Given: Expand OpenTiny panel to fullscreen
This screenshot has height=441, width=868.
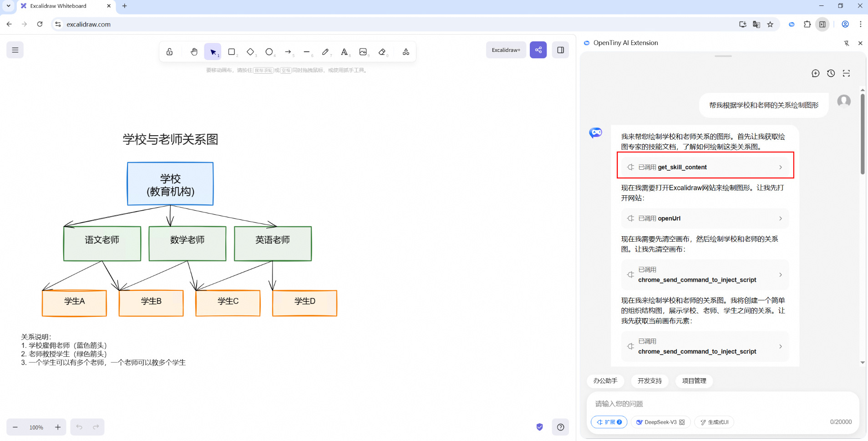Looking at the screenshot, I should pos(847,73).
